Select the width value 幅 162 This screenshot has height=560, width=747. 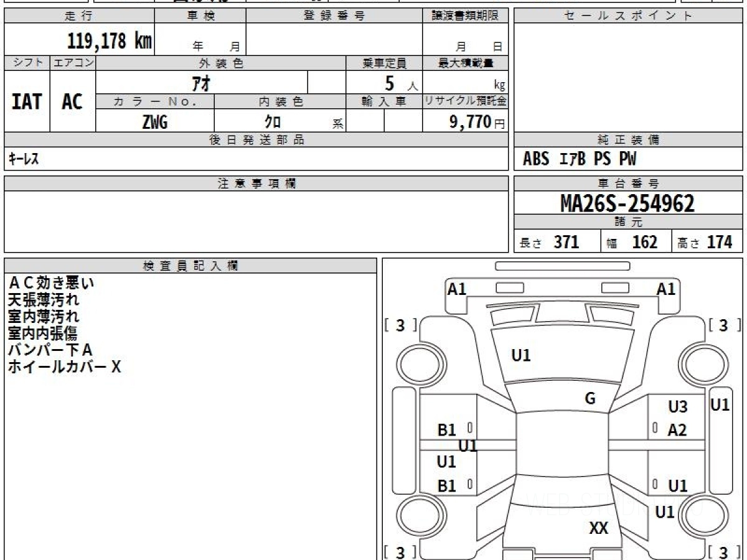coord(632,242)
